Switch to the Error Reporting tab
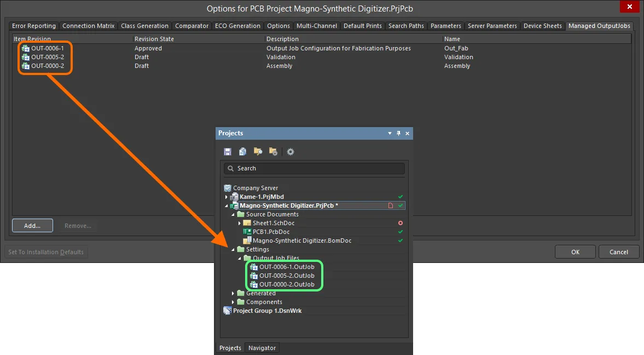This screenshot has width=644, height=355. point(34,26)
